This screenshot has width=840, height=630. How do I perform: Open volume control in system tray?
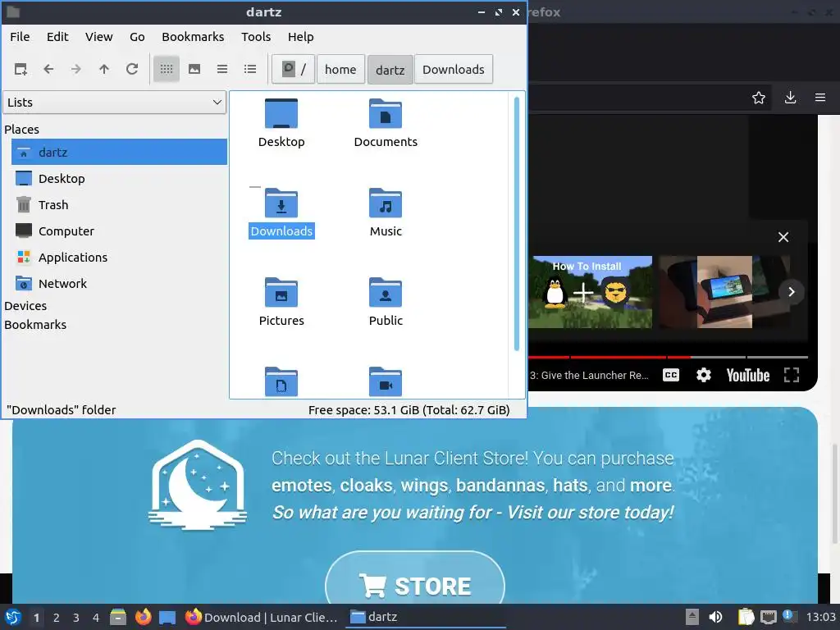coord(715,617)
